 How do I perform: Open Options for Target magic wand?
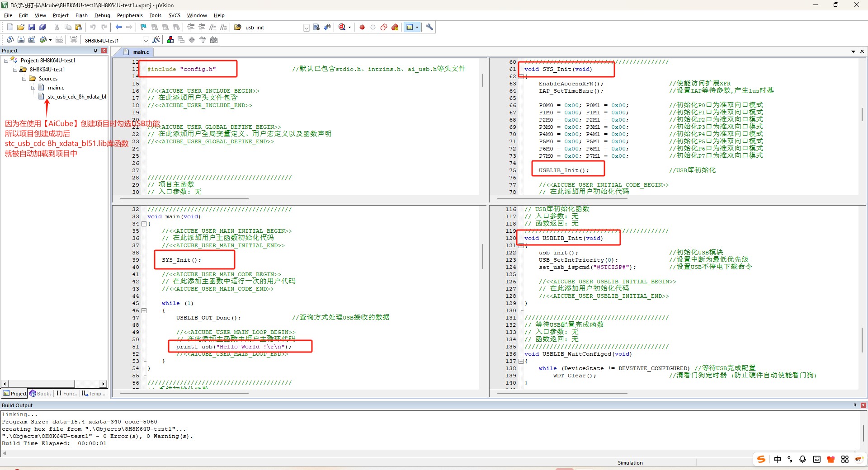[x=156, y=40]
